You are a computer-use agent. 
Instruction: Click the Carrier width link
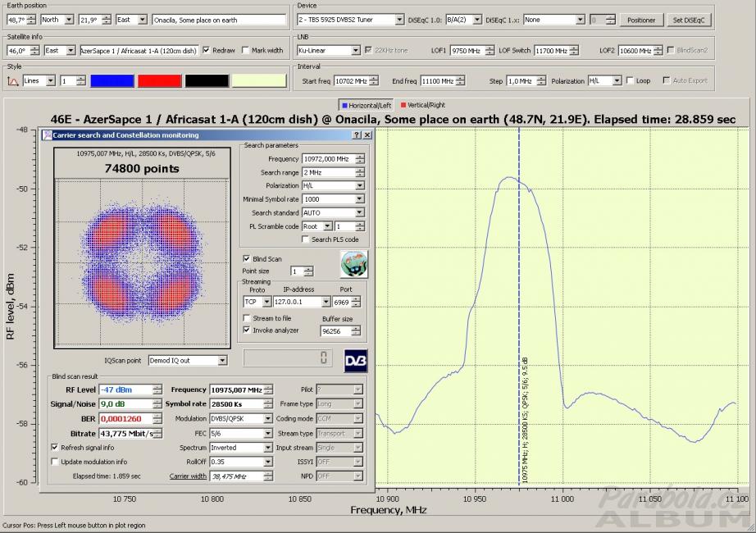coord(188,476)
